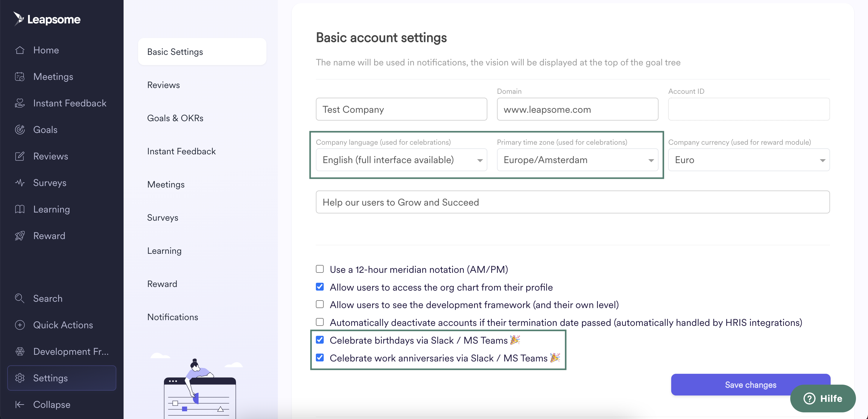Click the Learning book icon
The width and height of the screenshot is (868, 419).
(x=20, y=209)
